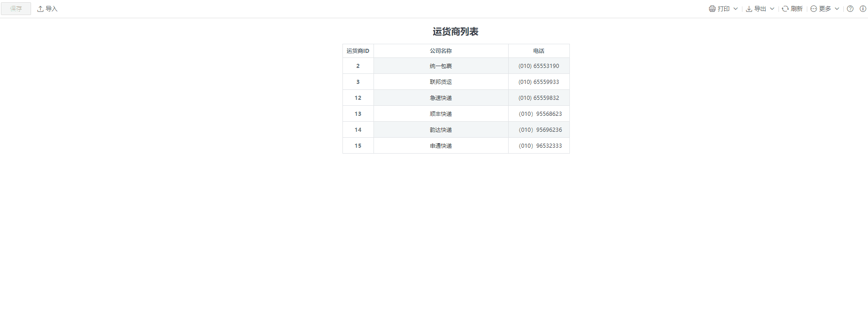The height and width of the screenshot is (331, 868).
Task: Click the 刷新 refresh text label
Action: 796,9
